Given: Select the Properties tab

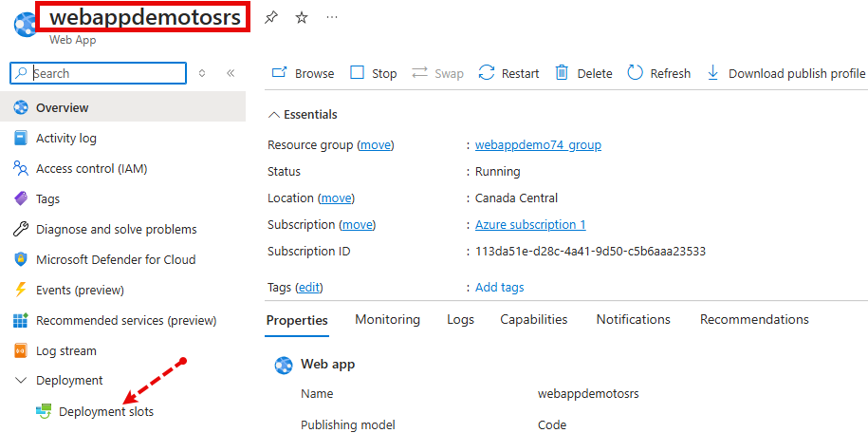Looking at the screenshot, I should (297, 320).
